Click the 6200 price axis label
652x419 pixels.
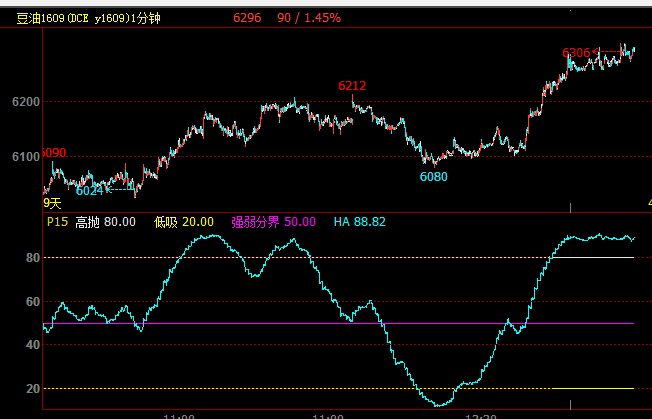[x=25, y=102]
